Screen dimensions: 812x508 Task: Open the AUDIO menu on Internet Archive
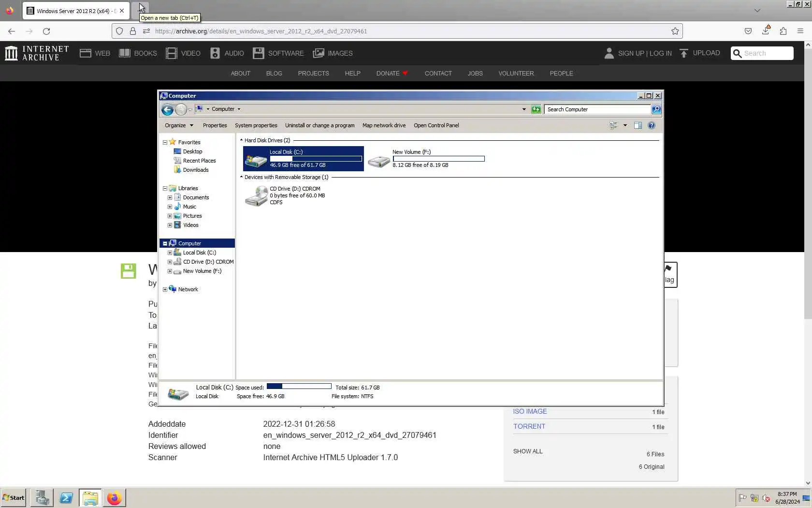pyautogui.click(x=227, y=53)
